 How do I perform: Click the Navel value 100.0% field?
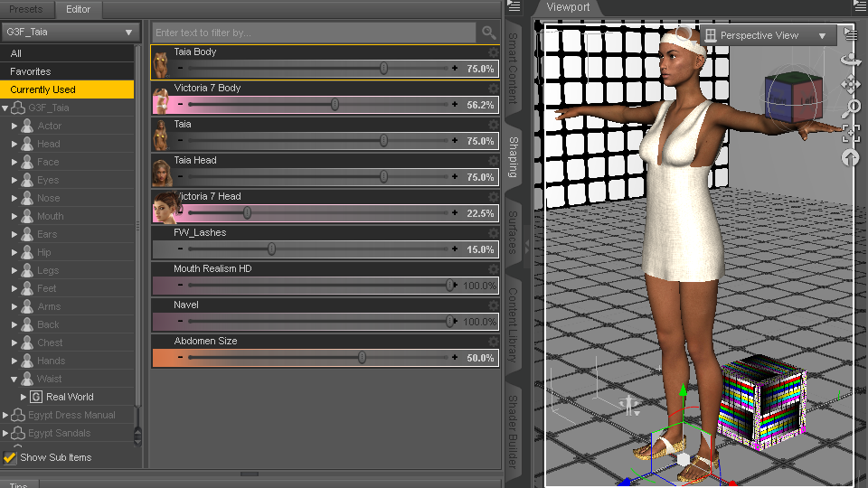479,322
